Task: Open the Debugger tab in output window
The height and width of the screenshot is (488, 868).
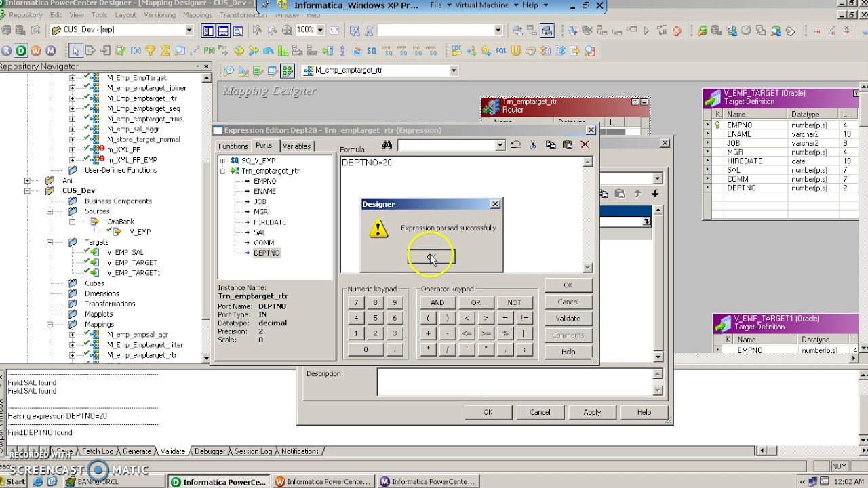Action: (x=210, y=451)
